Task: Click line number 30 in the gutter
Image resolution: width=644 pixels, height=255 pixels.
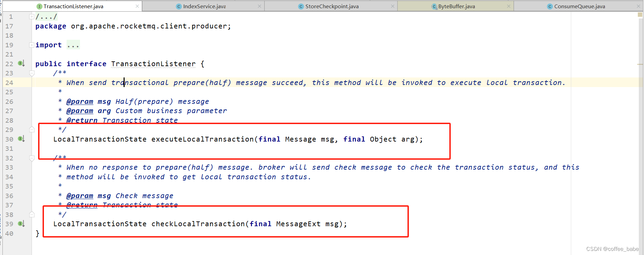Action: [x=9, y=139]
